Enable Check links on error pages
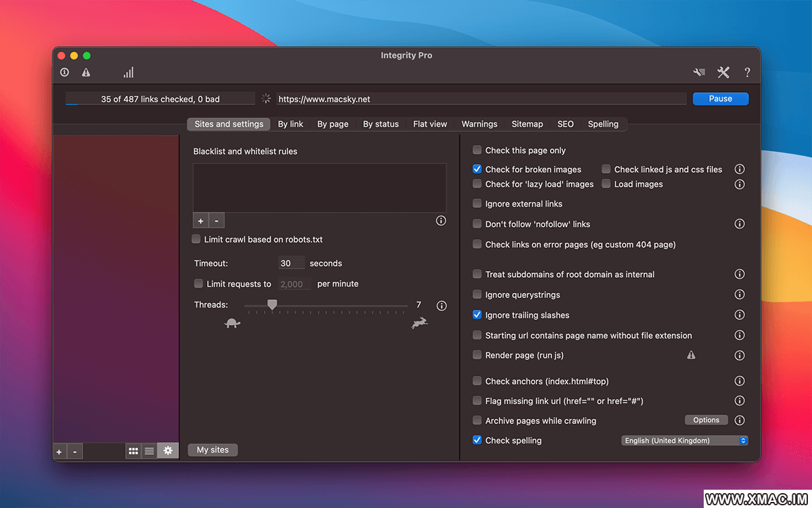812x508 pixels. point(478,245)
